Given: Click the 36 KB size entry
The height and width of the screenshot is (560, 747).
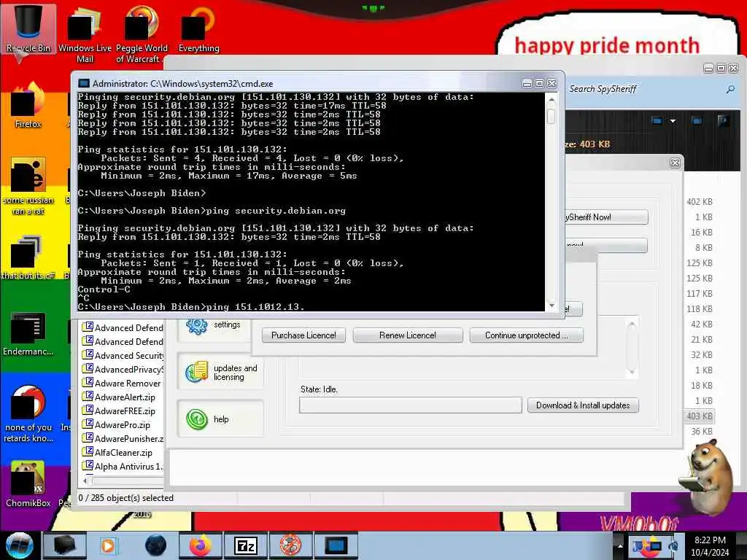Looking at the screenshot, I should click(x=701, y=432).
